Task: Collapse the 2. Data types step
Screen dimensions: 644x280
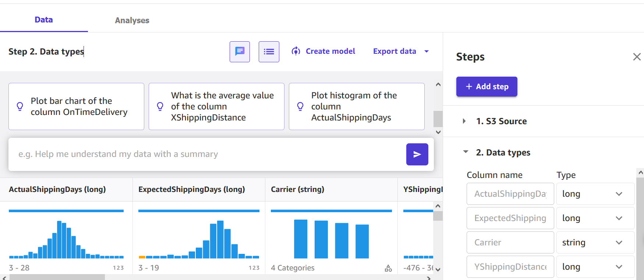Action: click(x=466, y=152)
